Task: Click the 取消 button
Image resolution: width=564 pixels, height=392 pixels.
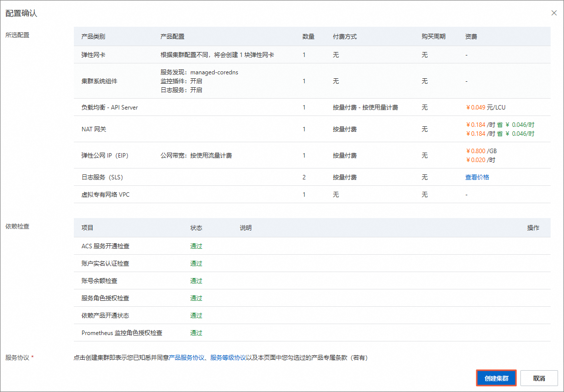Action: pos(539,378)
